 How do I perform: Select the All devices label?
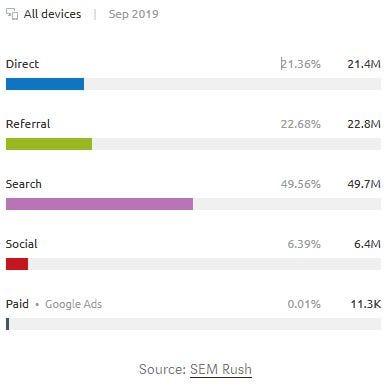click(x=52, y=14)
